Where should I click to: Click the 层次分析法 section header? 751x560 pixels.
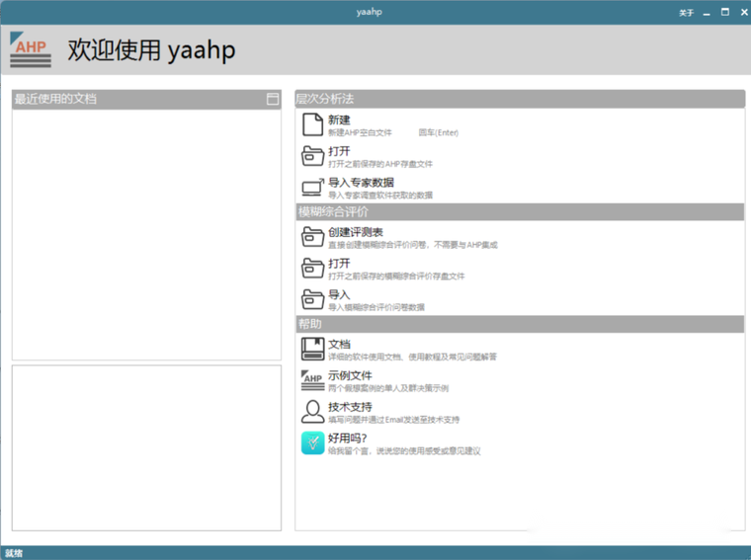click(520, 99)
